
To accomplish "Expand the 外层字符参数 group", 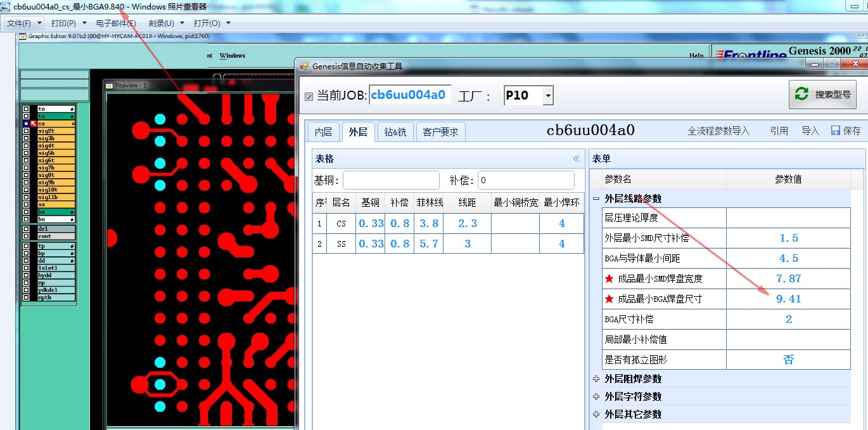I will (596, 396).
